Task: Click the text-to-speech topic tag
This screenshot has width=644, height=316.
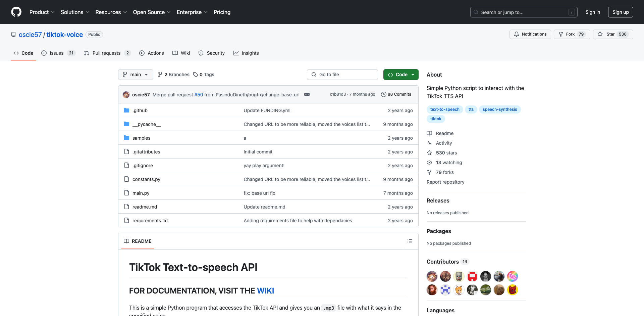Action: [x=445, y=109]
